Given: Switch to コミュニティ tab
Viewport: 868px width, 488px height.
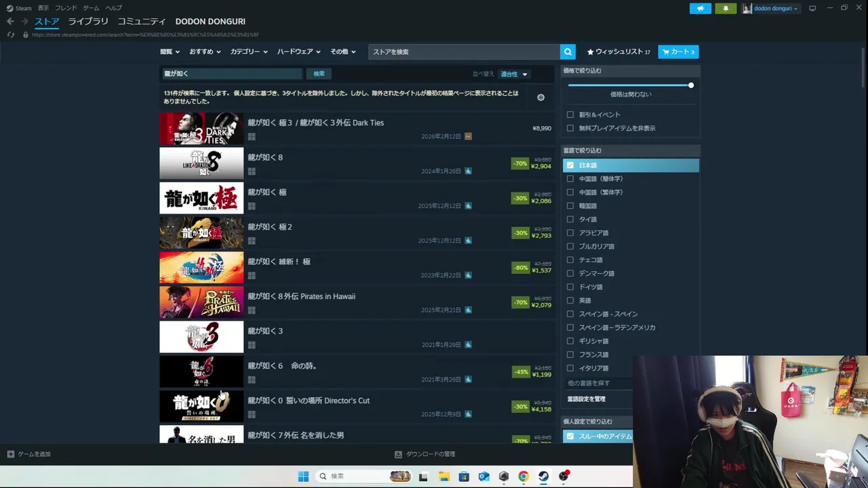Looking at the screenshot, I should [142, 22].
